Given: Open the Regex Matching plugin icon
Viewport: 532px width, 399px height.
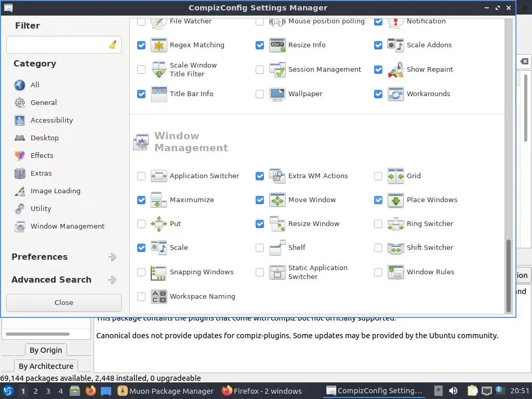Looking at the screenshot, I should coord(158,45).
